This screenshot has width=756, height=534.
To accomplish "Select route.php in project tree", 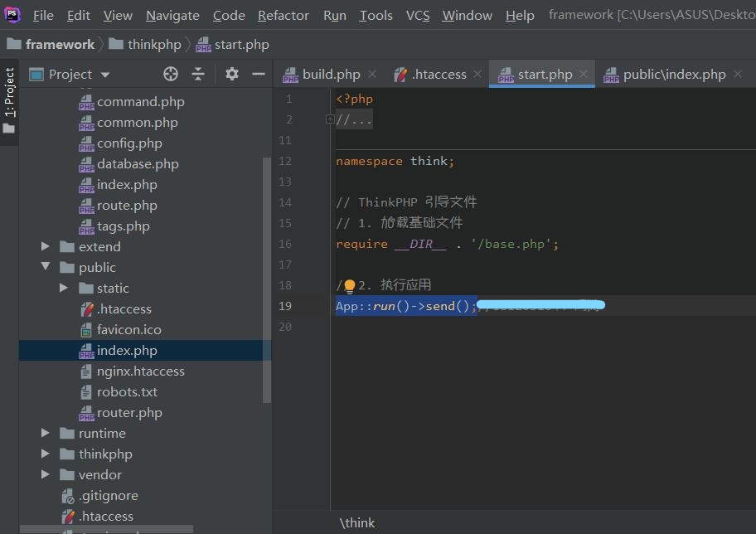I will click(127, 206).
